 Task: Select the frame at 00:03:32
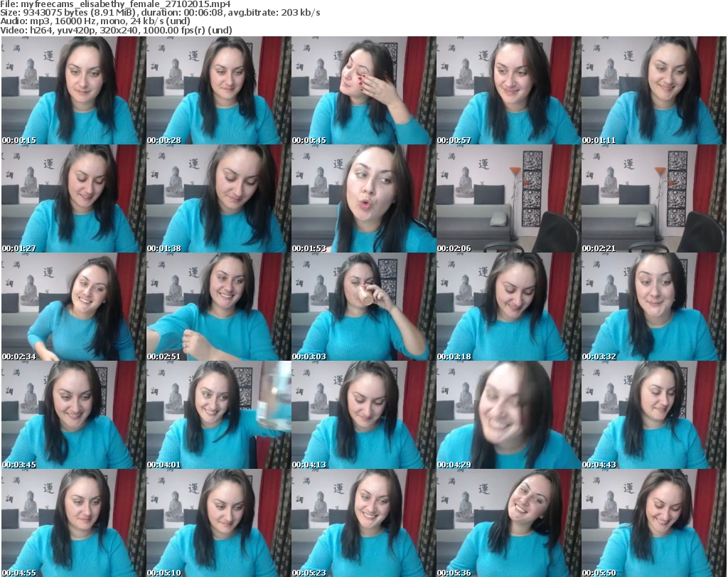point(654,307)
